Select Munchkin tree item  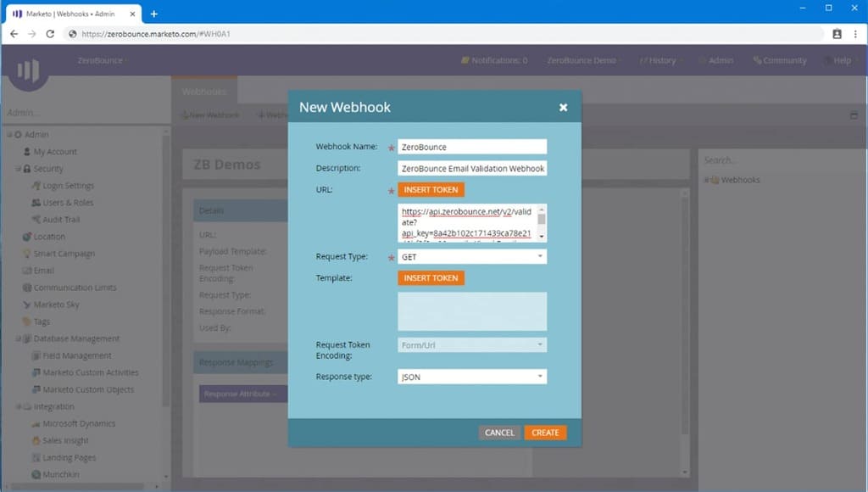61,475
